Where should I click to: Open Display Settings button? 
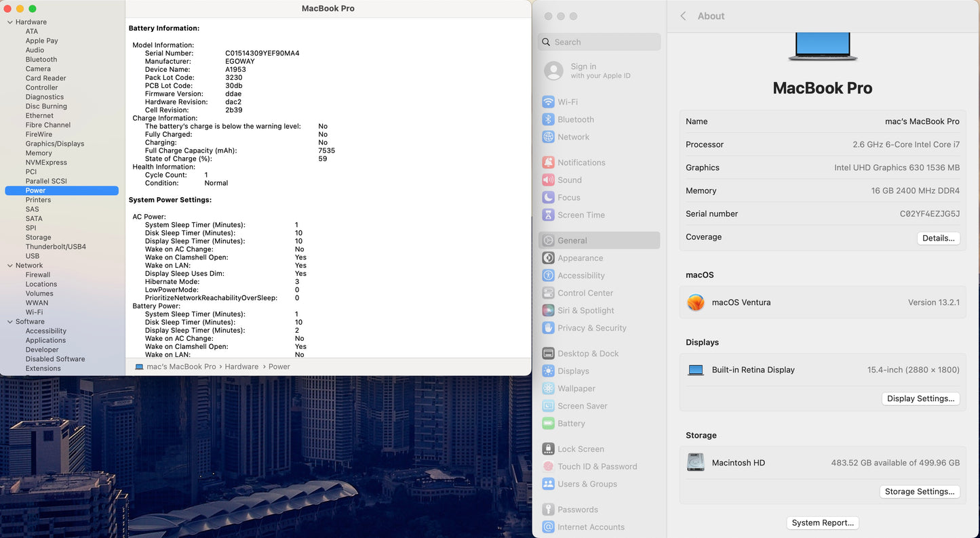pyautogui.click(x=920, y=398)
